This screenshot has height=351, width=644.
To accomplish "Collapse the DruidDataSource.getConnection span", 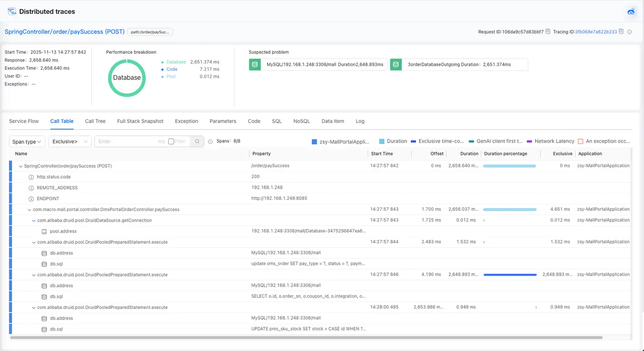I will (x=34, y=220).
